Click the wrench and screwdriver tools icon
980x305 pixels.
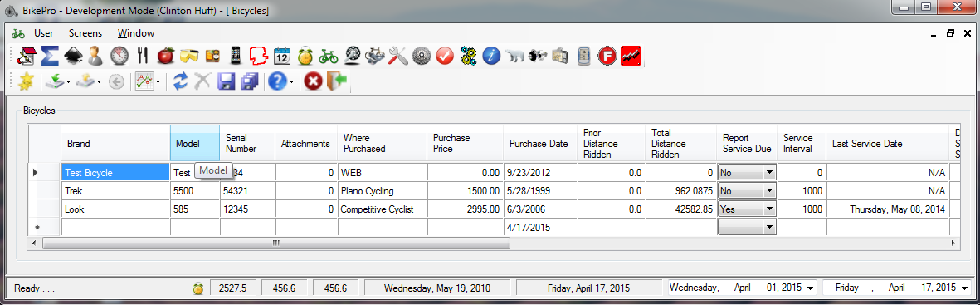[x=397, y=57]
